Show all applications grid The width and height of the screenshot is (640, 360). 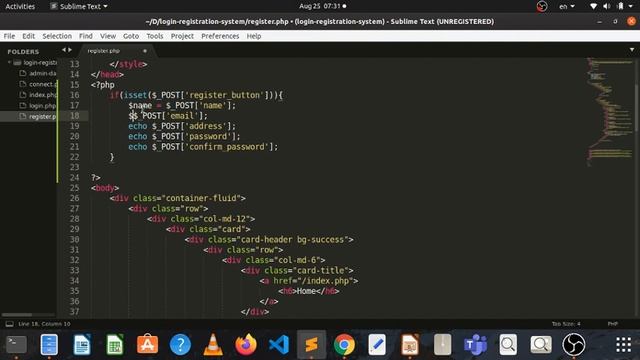point(623,344)
